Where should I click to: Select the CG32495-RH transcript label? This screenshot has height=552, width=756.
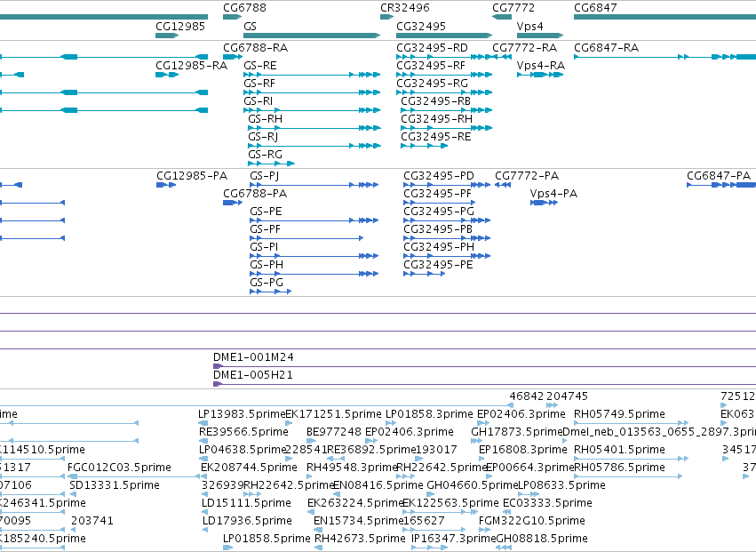point(437,119)
